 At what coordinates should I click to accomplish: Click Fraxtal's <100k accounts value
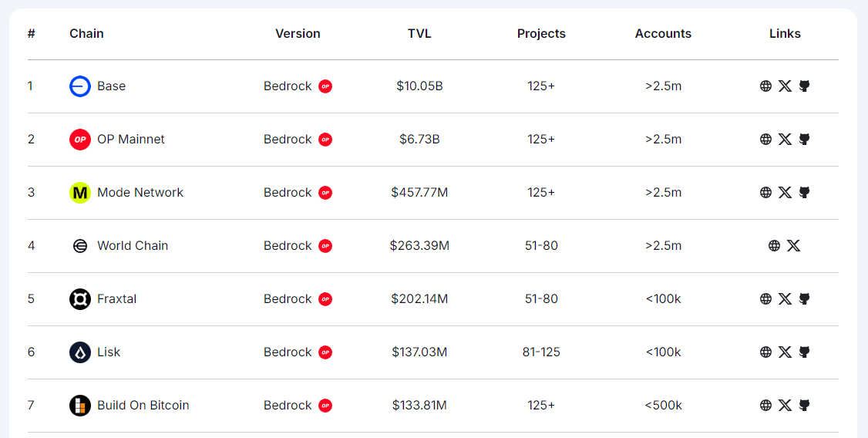click(663, 298)
